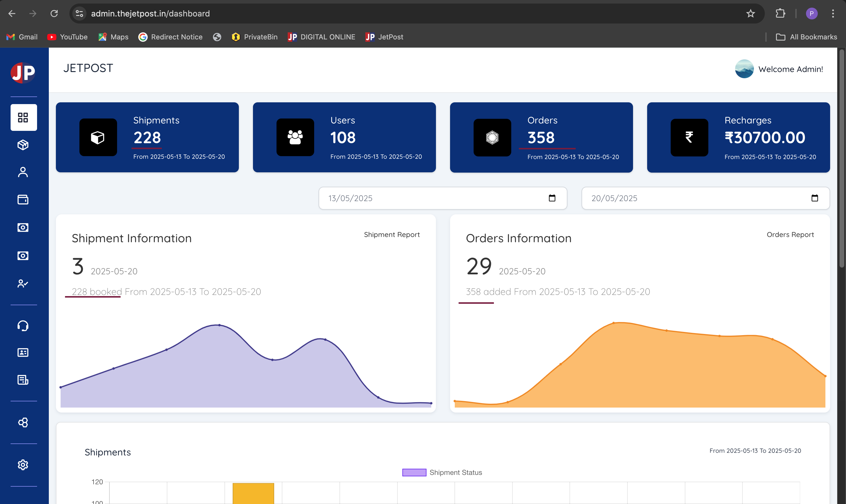
Task: Open the users person icon in sidebar
Action: click(23, 172)
